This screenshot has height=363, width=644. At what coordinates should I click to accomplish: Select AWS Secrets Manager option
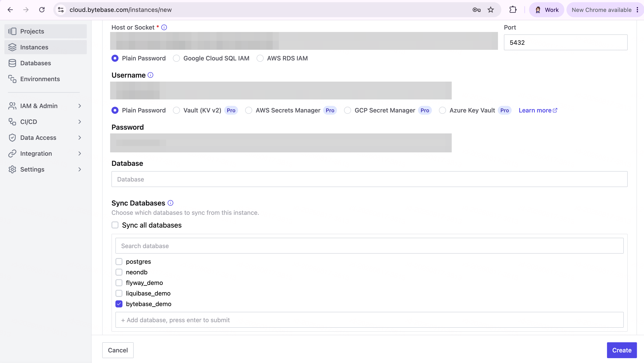click(249, 110)
